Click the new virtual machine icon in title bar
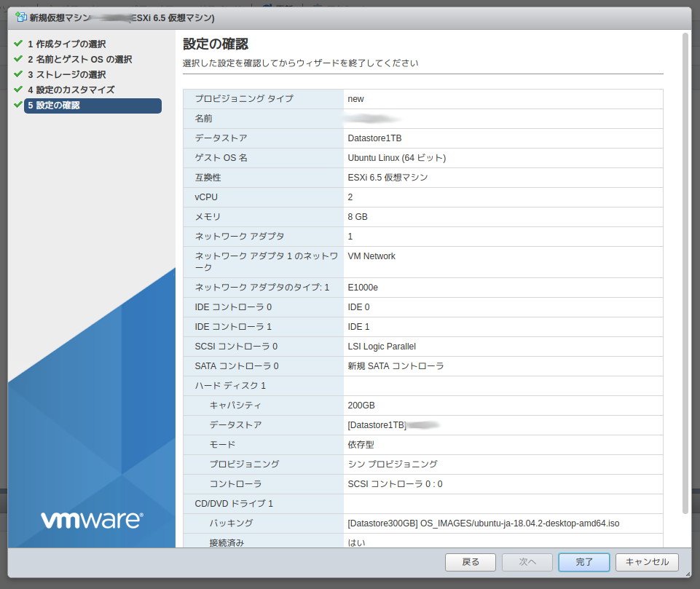700x589 pixels. pyautogui.click(x=21, y=17)
